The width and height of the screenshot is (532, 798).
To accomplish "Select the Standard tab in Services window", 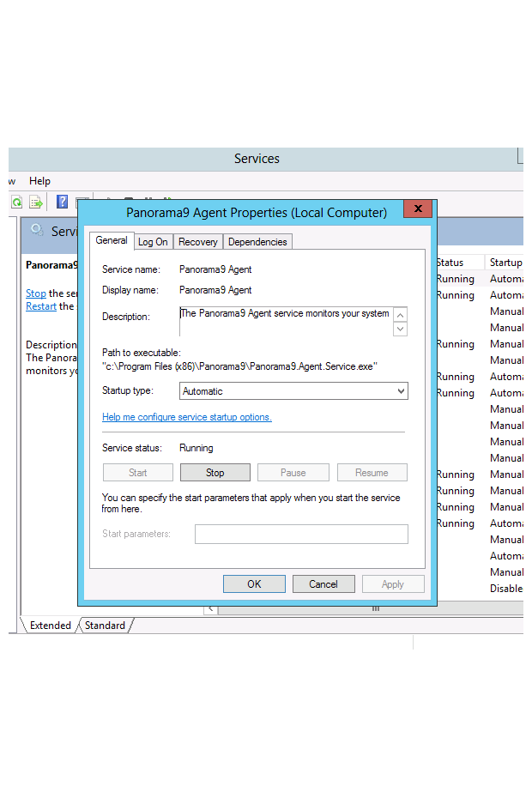I will [105, 626].
